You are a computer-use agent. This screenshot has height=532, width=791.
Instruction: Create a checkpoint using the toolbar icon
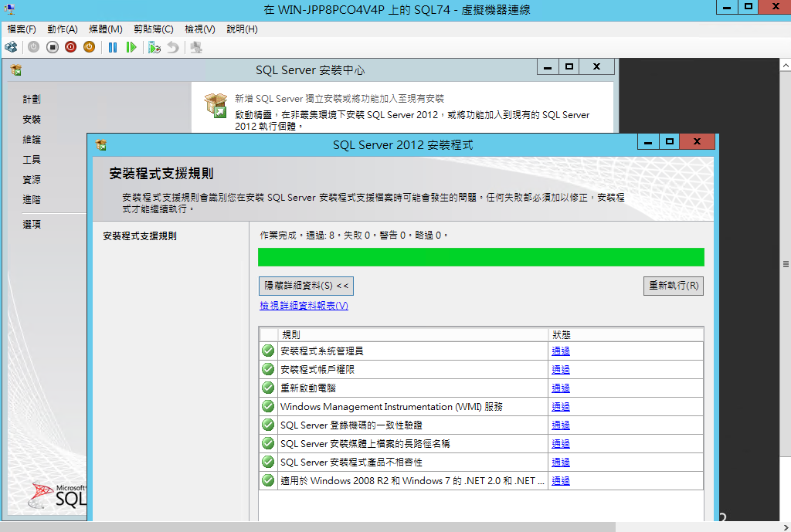point(154,47)
